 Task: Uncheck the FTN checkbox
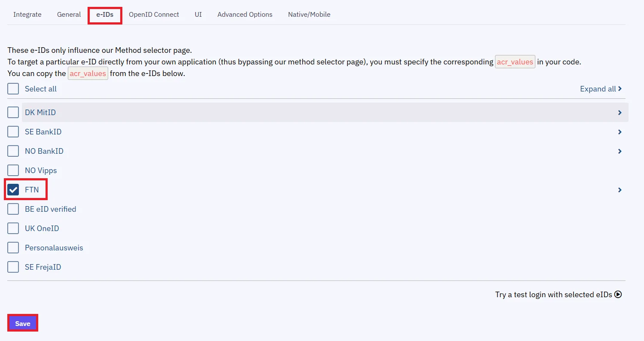pos(13,189)
